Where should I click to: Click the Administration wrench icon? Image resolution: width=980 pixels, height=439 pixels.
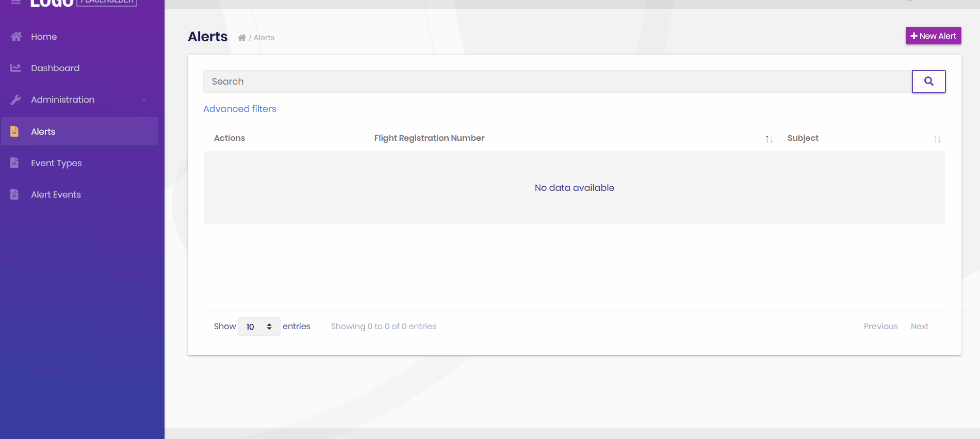[x=16, y=100]
